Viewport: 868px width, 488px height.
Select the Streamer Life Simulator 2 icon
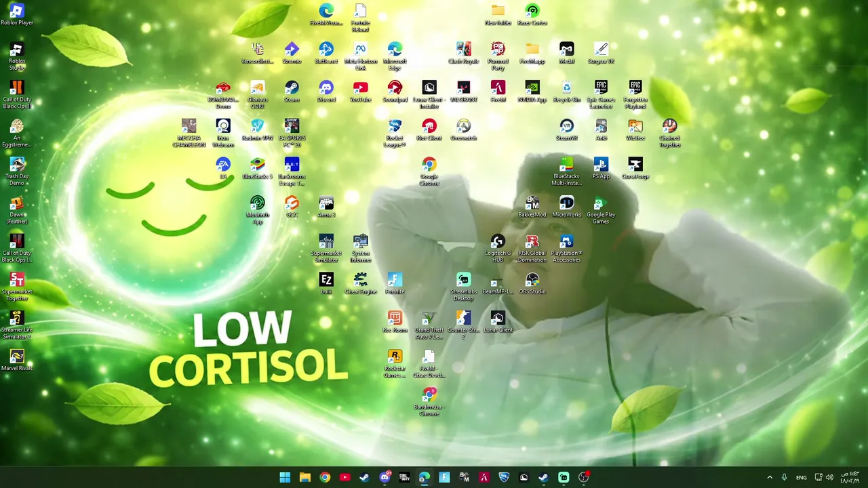pyautogui.click(x=17, y=325)
